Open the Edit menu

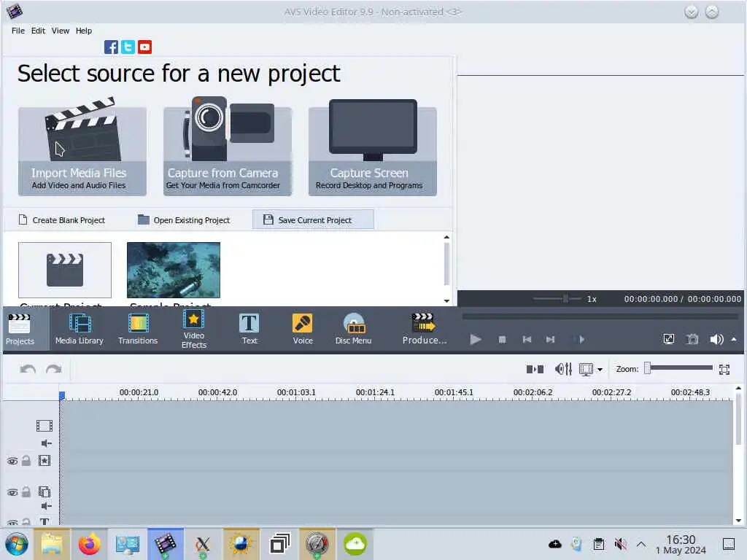(38, 31)
